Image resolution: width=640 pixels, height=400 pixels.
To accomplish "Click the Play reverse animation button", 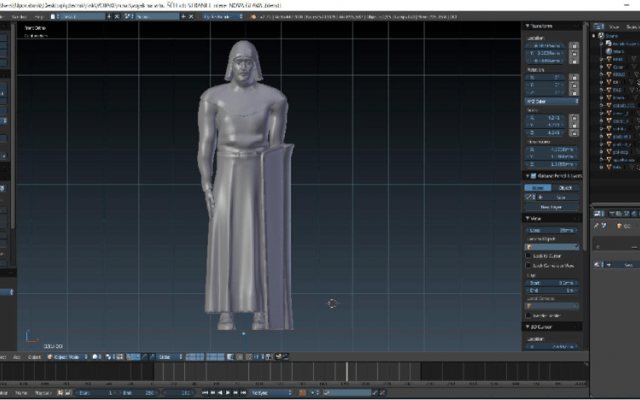I will [x=220, y=393].
